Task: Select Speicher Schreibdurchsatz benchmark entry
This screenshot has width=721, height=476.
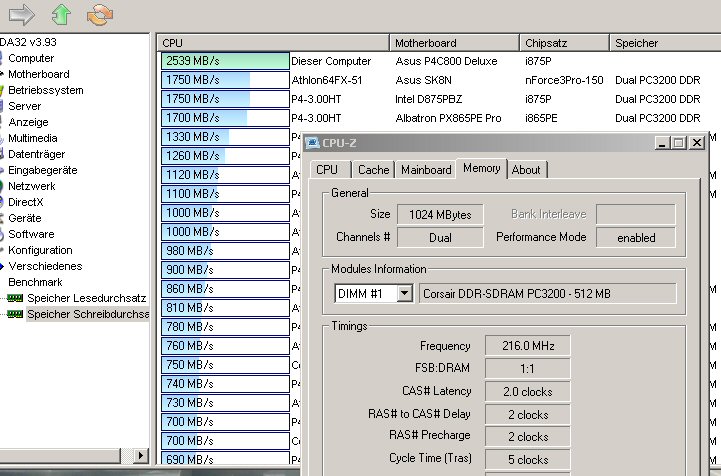Action: pyautogui.click(x=88, y=314)
